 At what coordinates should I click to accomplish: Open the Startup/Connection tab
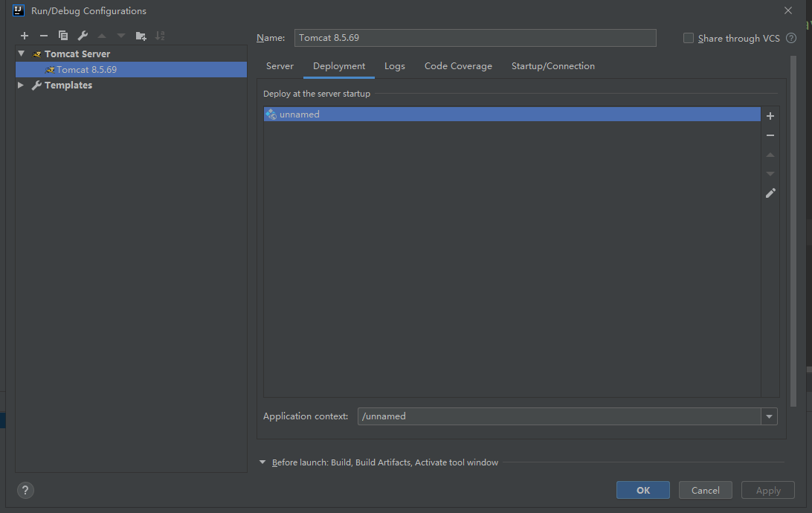point(553,66)
